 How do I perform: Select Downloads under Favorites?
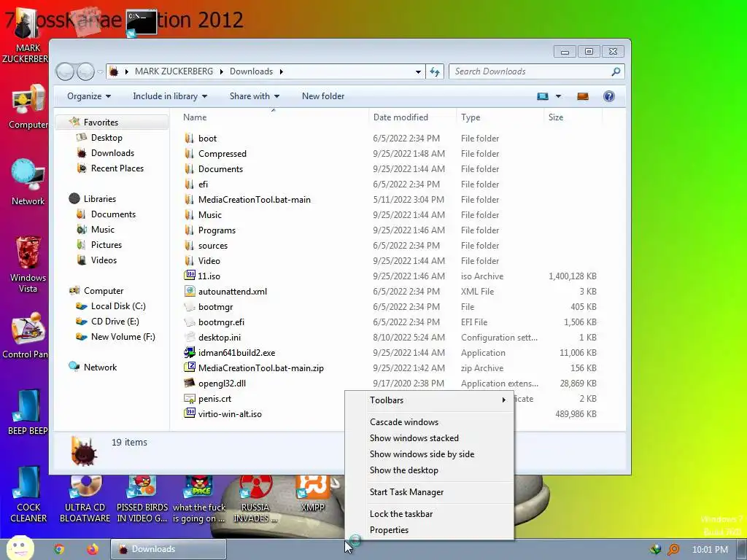(x=112, y=153)
